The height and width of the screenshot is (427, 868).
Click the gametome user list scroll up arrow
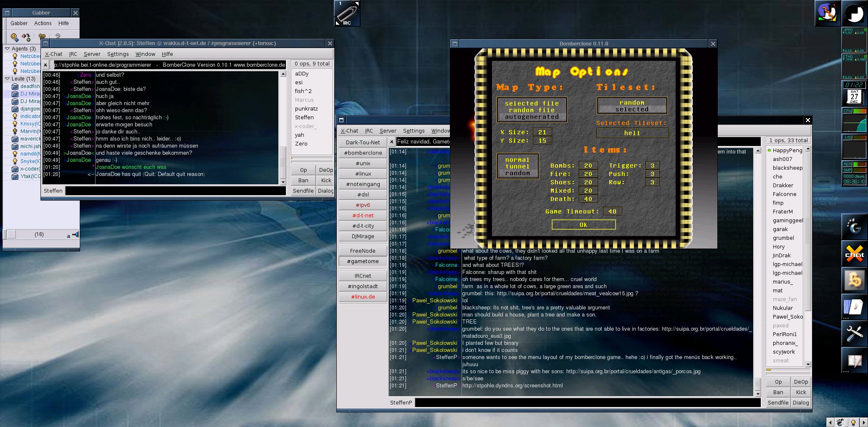(808, 149)
